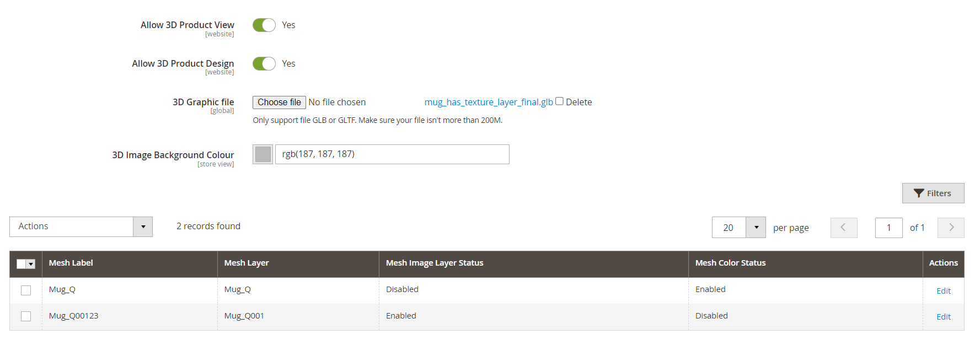This screenshot has width=980, height=356.
Task: Click the rgb background colour text field
Action: 392,154
